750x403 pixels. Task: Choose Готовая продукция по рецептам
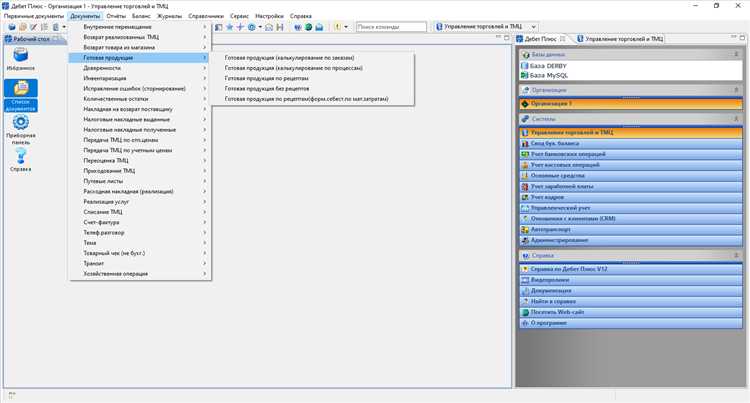(x=313, y=78)
